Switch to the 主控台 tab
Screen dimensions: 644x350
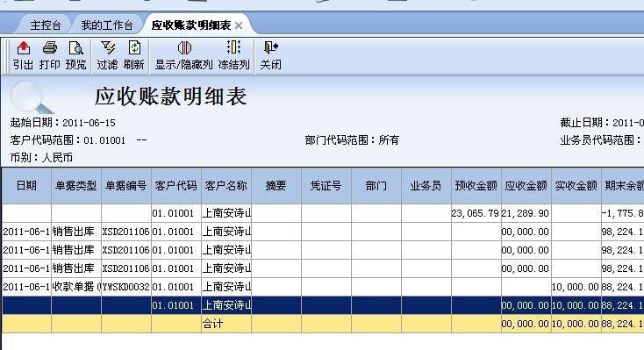[x=46, y=25]
